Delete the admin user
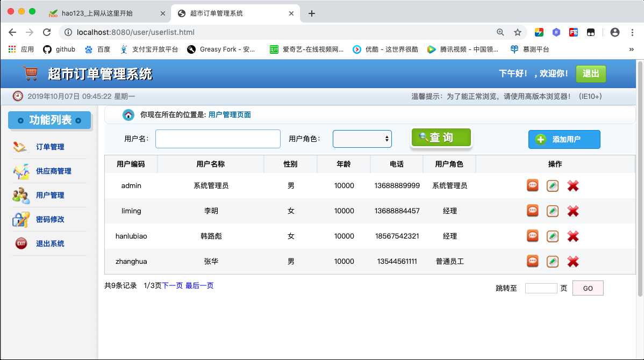 coord(573,186)
